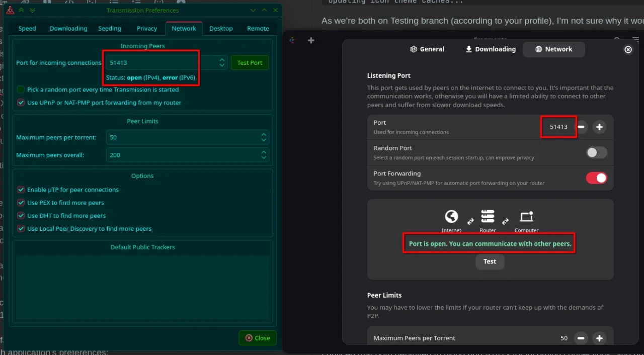Click Fragments Port value 51413
The height and width of the screenshot is (355, 644).
point(558,127)
